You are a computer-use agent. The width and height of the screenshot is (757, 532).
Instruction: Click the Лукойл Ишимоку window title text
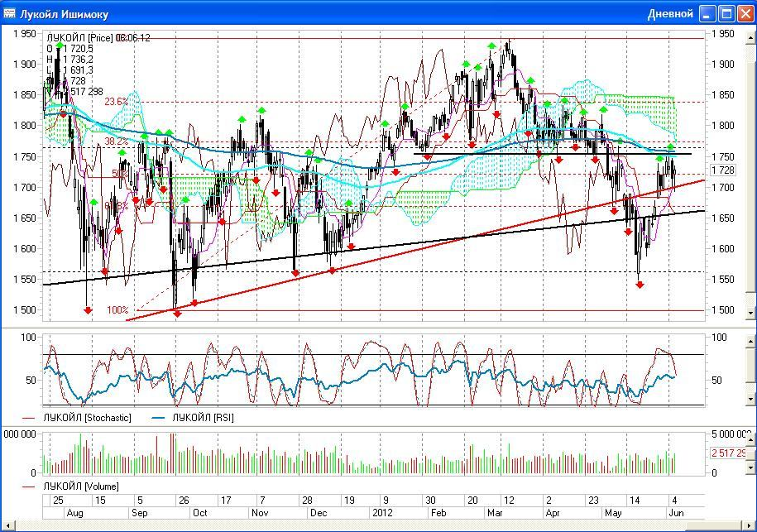[x=64, y=14]
